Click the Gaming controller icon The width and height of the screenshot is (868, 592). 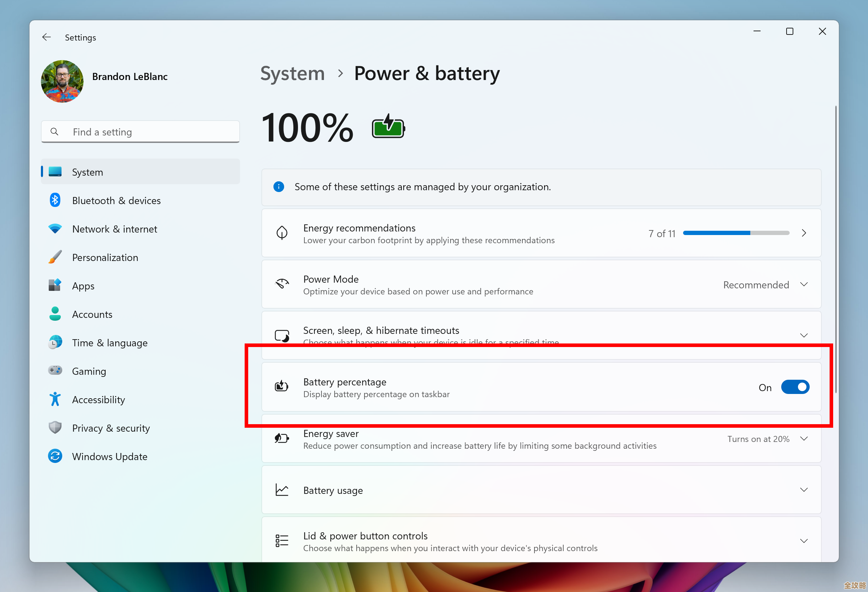(55, 370)
